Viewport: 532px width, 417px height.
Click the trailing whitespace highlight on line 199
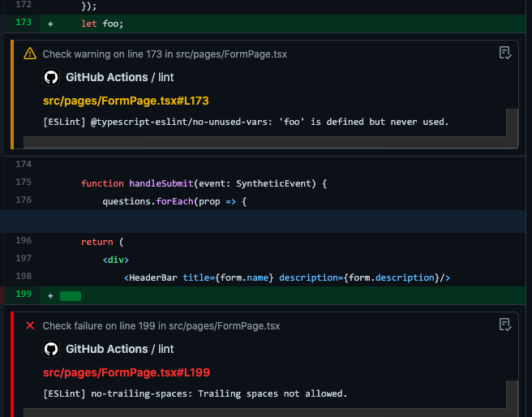[x=71, y=296]
